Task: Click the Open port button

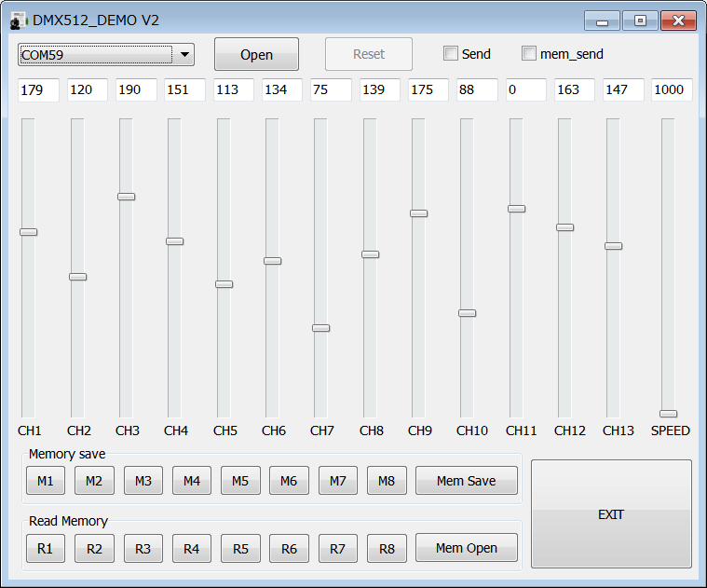Action: click(x=256, y=55)
